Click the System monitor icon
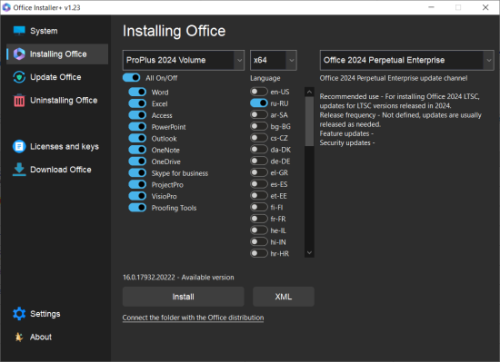Image resolution: width=500 pixels, height=362 pixels. (19, 31)
